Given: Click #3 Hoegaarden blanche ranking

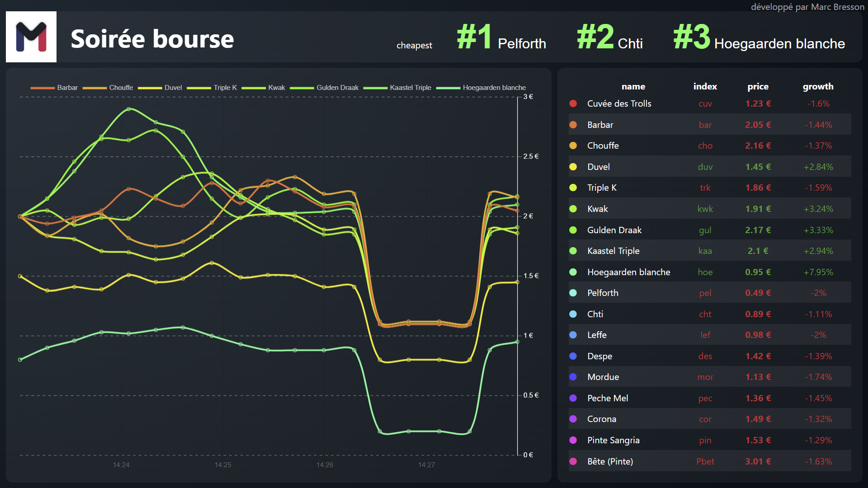Looking at the screenshot, I should (759, 38).
